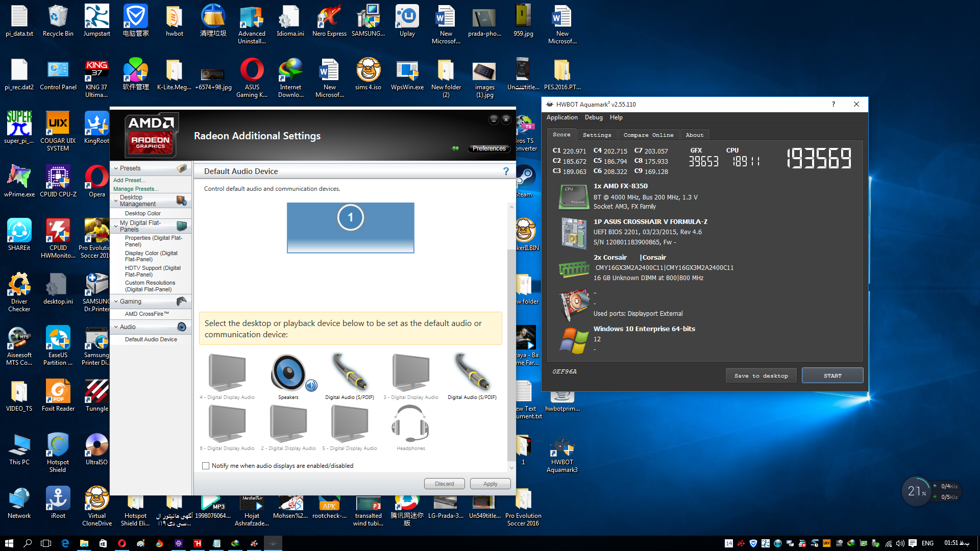Click START button in Aquamark
This screenshot has width=980, height=551.
(832, 376)
